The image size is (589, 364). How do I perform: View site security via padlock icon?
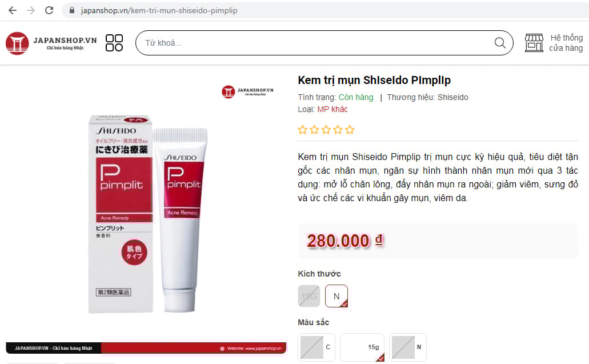click(72, 10)
